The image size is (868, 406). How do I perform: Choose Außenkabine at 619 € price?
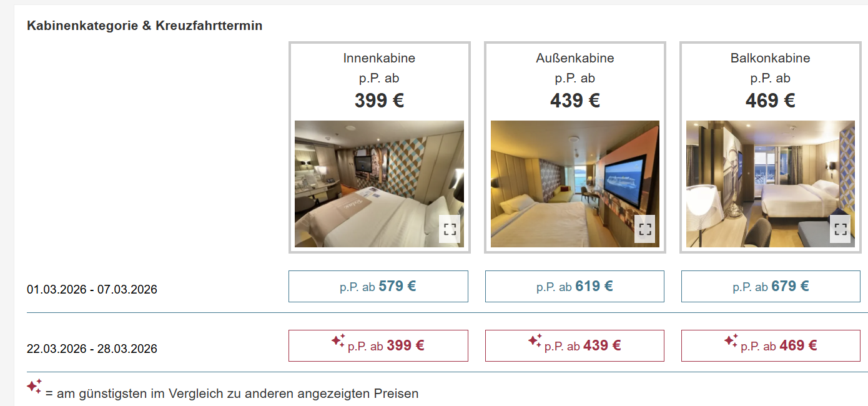tap(575, 287)
